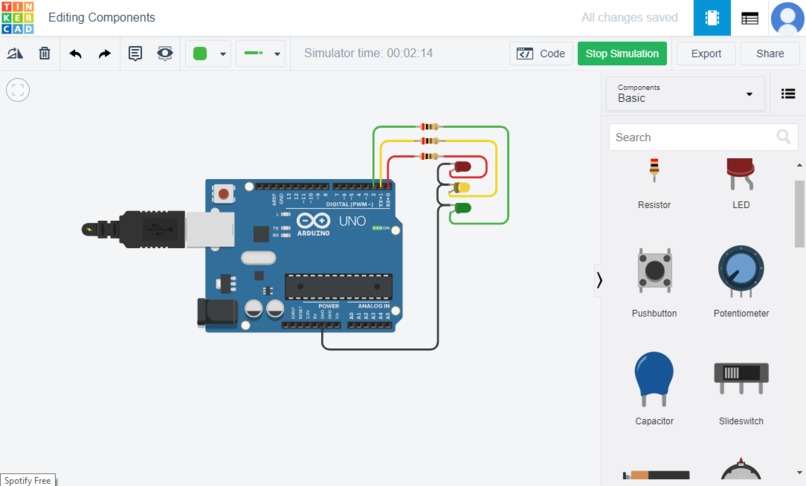This screenshot has height=486, width=806.
Task: Click the Arduino reset button
Action: point(223,194)
